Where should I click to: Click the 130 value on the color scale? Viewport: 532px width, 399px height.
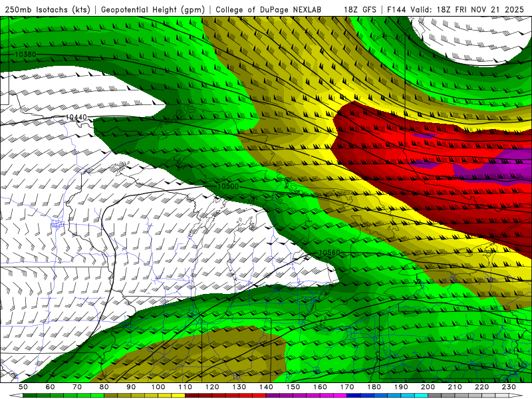(239, 387)
